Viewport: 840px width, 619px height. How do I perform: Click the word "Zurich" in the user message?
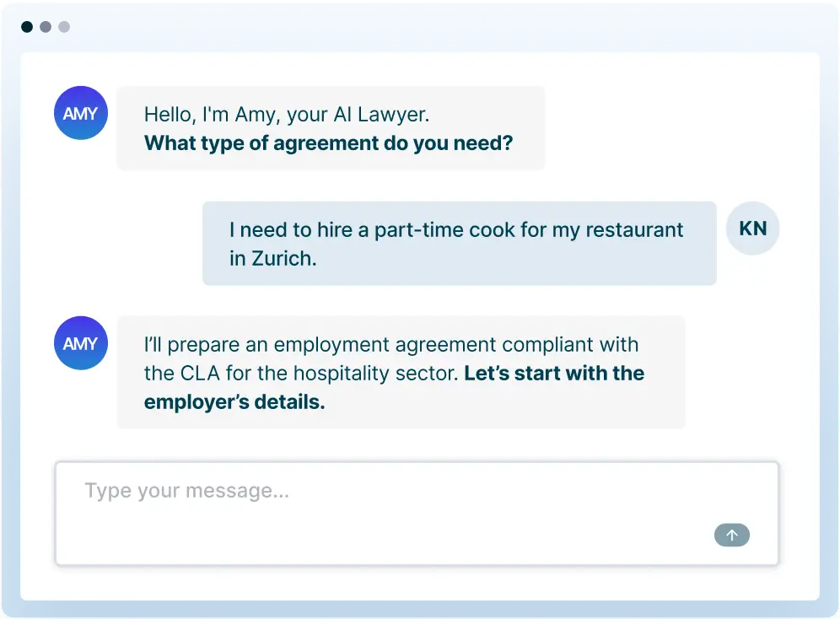pyautogui.click(x=283, y=258)
